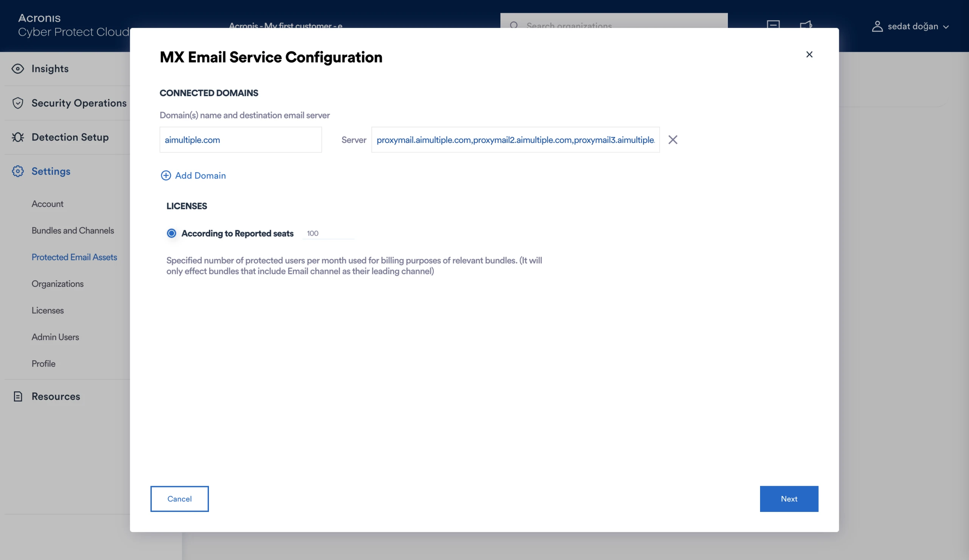Select According to Reported seats radio button

pyautogui.click(x=171, y=233)
